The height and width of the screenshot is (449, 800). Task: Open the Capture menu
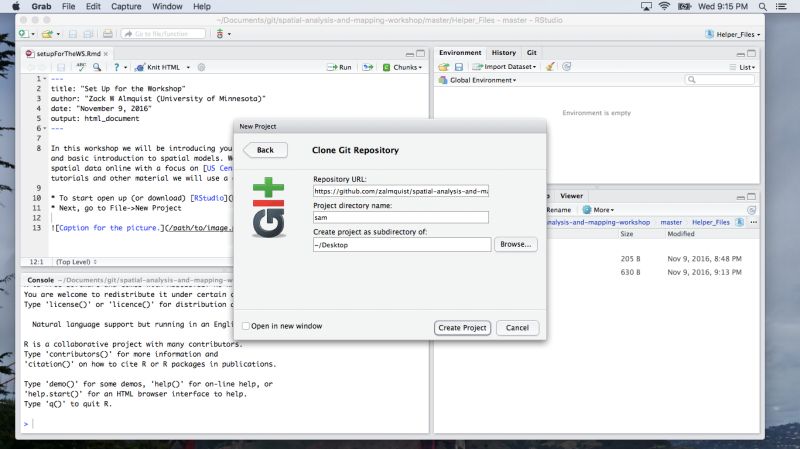tap(126, 7)
